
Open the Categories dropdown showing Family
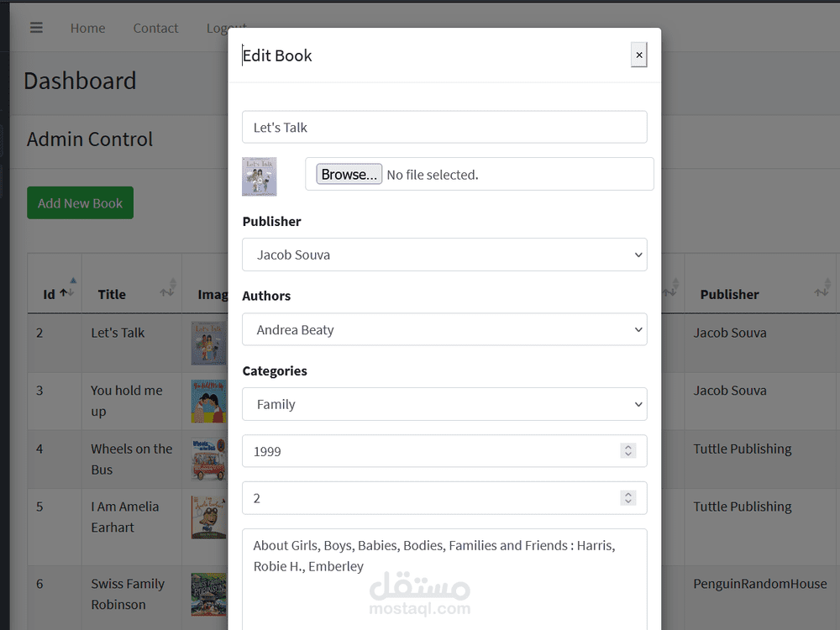(x=444, y=404)
